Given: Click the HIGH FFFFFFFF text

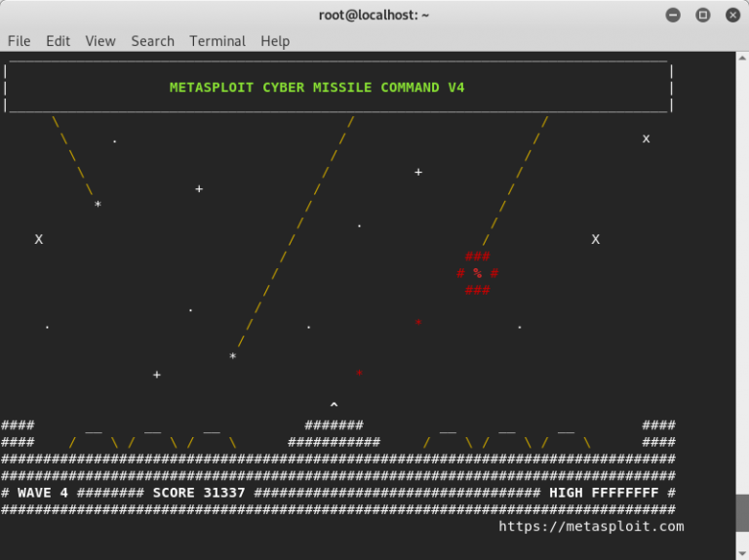Looking at the screenshot, I should tap(604, 493).
